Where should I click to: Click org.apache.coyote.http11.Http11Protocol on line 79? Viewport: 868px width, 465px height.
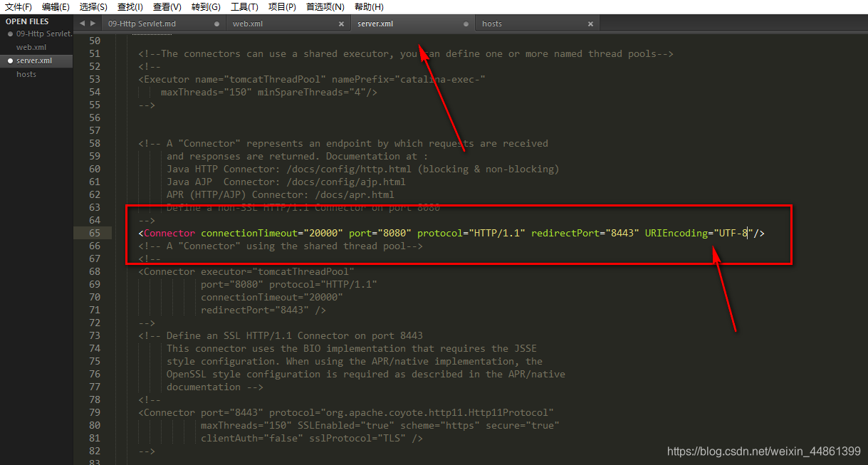[x=437, y=412]
